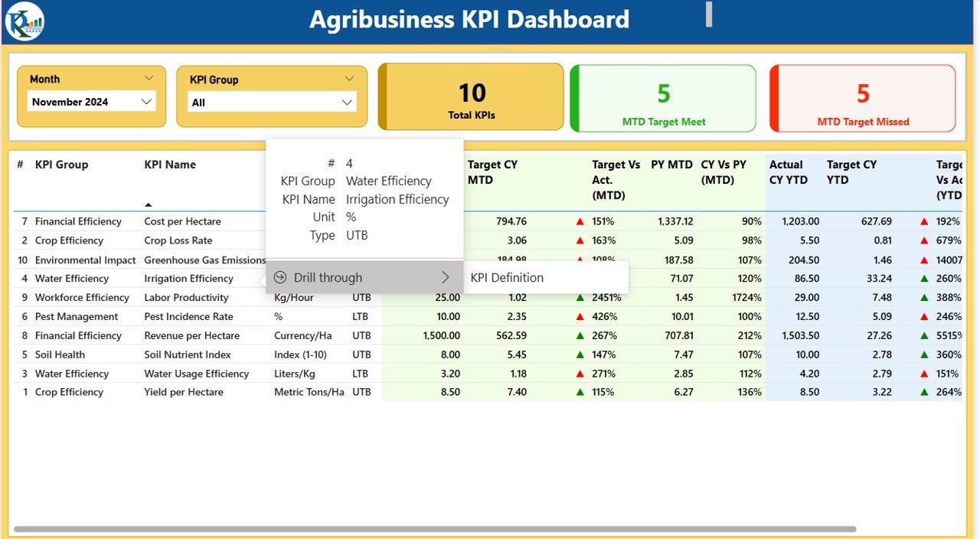Sort by the PY MTD column header
This screenshot has width=980, height=539.
pos(671,165)
